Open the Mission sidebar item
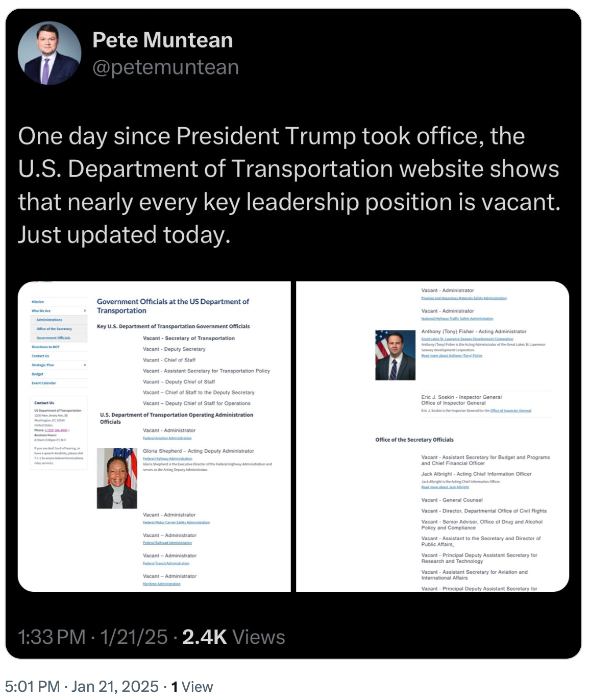The height and width of the screenshot is (700, 590). (38, 302)
